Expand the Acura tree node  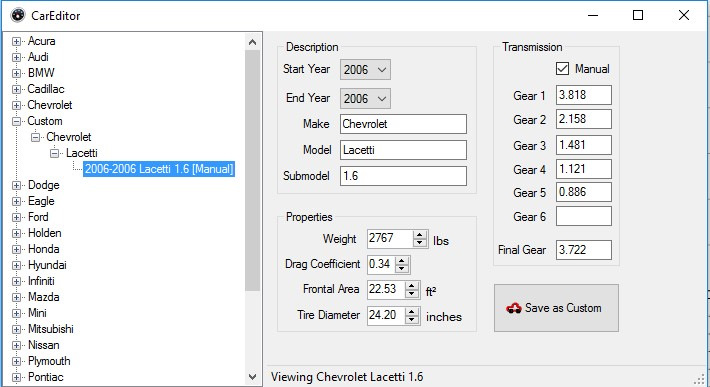16,41
